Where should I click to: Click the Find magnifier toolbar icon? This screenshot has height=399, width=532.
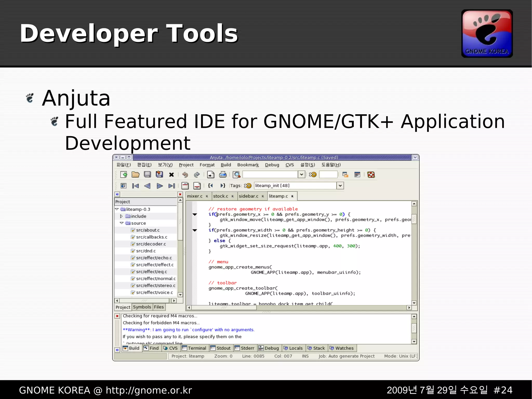[x=236, y=175]
